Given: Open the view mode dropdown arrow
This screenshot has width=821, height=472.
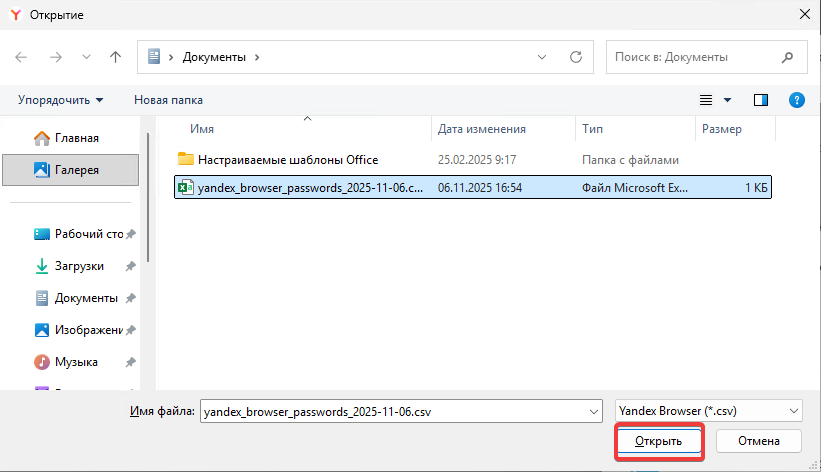Looking at the screenshot, I should (x=727, y=100).
